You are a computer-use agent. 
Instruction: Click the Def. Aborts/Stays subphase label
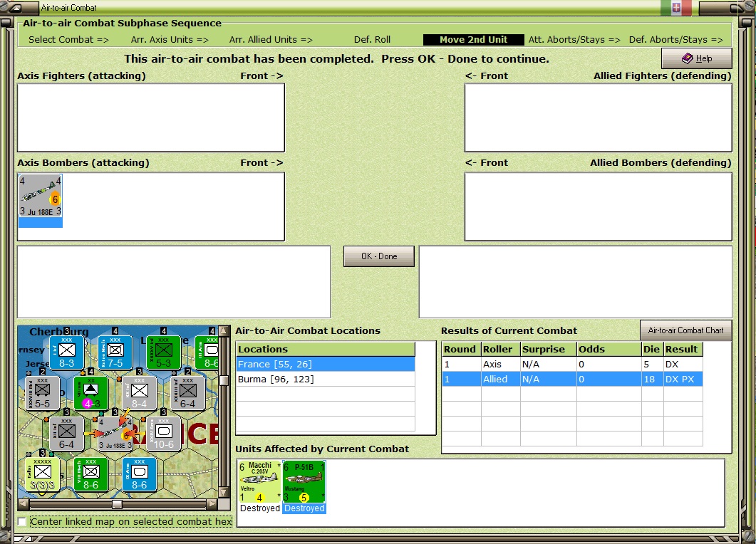click(x=676, y=39)
